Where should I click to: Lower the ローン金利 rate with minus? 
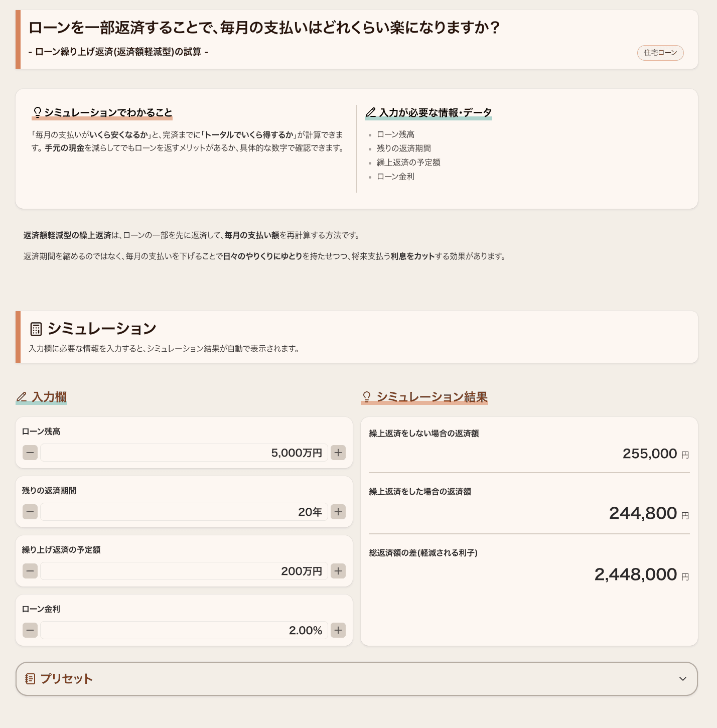[x=30, y=630]
